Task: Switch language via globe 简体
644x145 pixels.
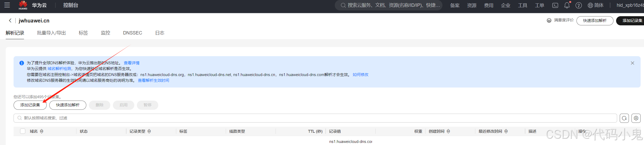Action: click(596, 5)
